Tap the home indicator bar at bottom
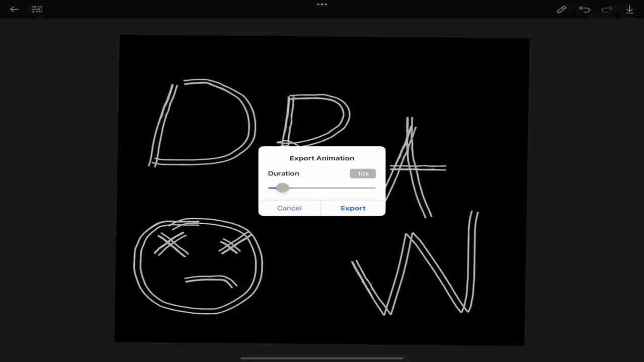Image resolution: width=644 pixels, height=362 pixels. click(322, 358)
